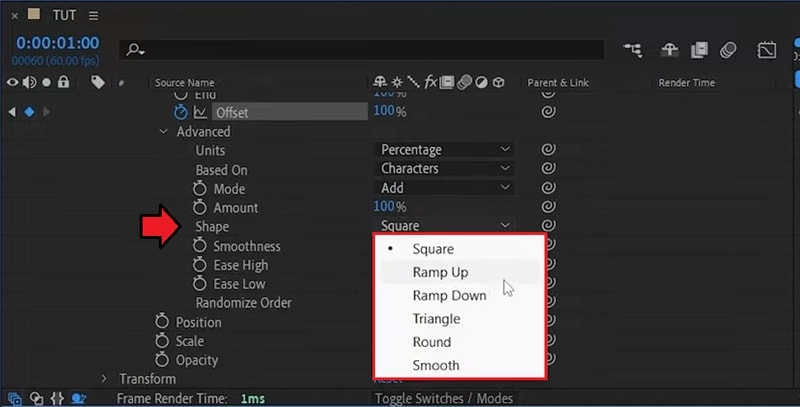Enable stopwatch for Ease Low
Screen dimensions: 800x407
[199, 284]
